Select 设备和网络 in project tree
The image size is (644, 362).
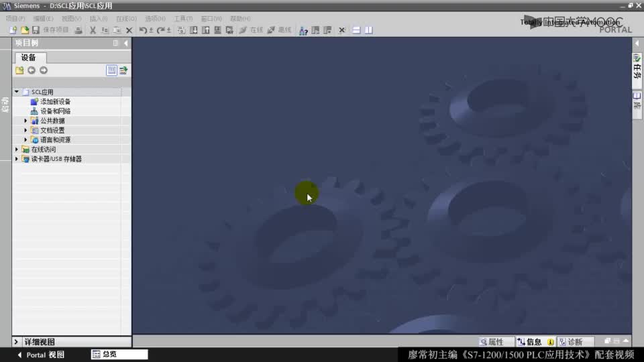56,111
